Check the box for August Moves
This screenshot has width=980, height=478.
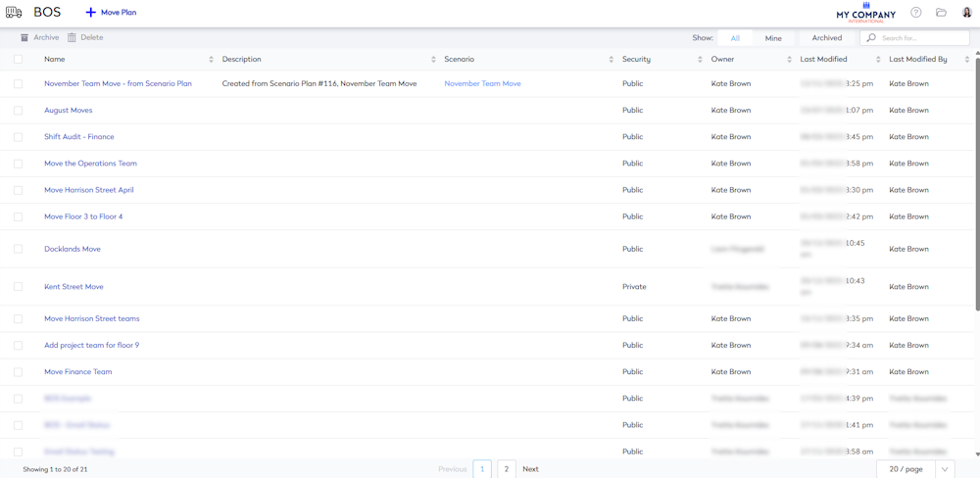[x=19, y=111]
